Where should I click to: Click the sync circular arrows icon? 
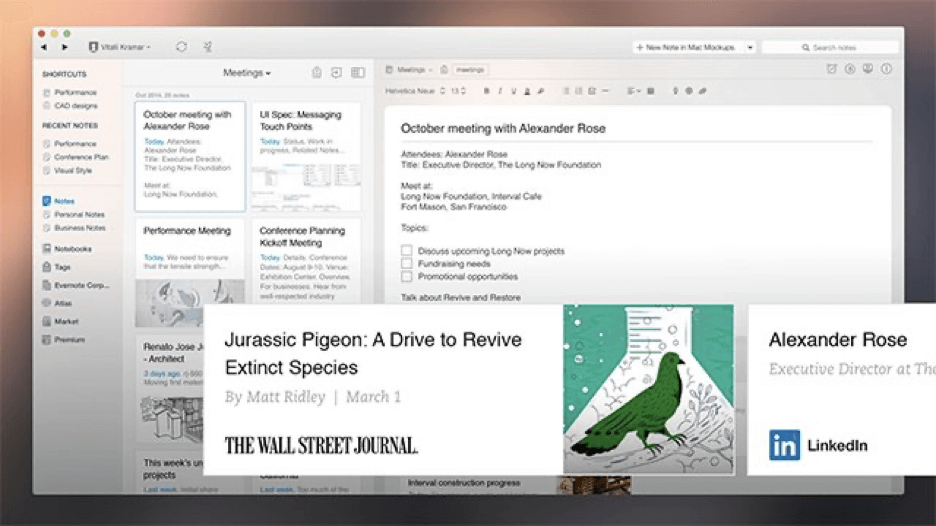[x=181, y=47]
